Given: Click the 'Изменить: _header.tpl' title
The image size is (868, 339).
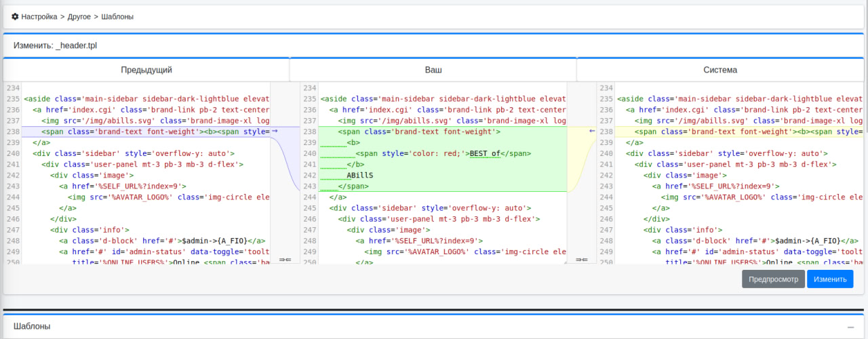Looking at the screenshot, I should pyautogui.click(x=55, y=45).
